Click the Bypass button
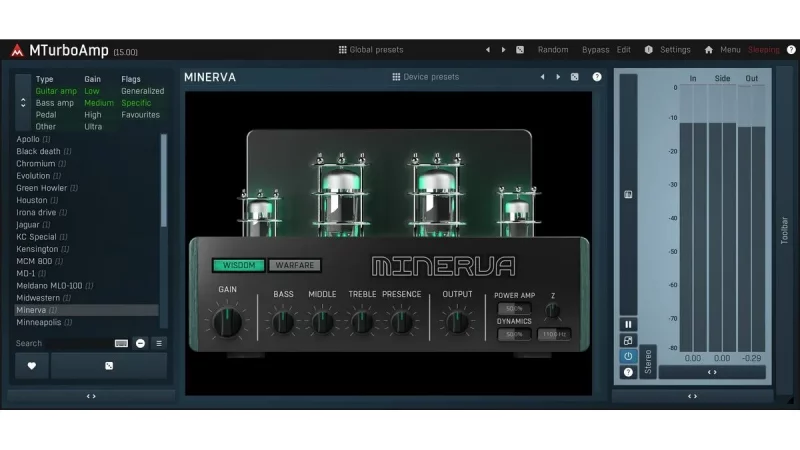Screen dimensions: 800x450 (x=595, y=49)
